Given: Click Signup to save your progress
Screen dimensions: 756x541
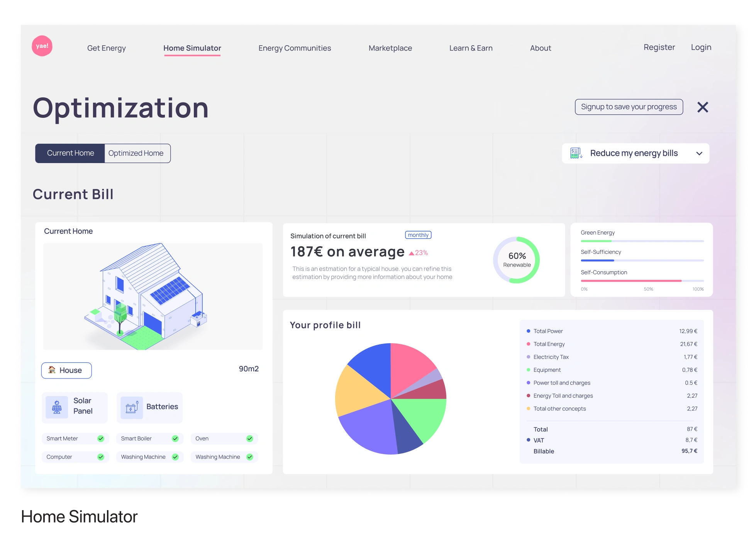Looking at the screenshot, I should click(629, 107).
